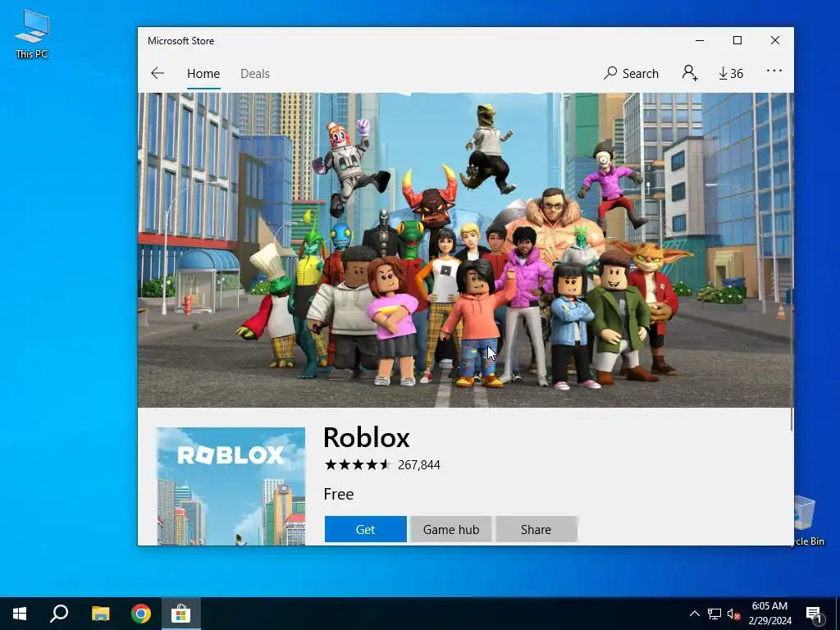Open Search in Microsoft Store
The height and width of the screenshot is (630, 840).
(x=631, y=73)
